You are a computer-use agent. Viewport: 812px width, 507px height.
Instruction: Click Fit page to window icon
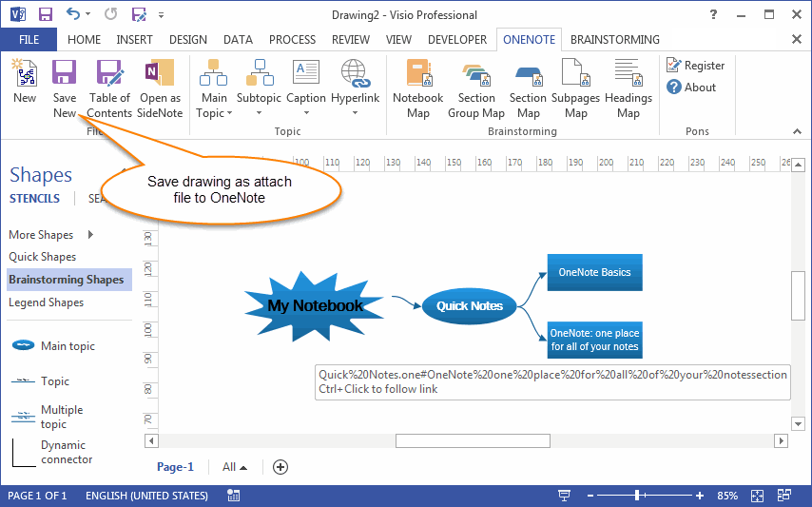[757, 496]
